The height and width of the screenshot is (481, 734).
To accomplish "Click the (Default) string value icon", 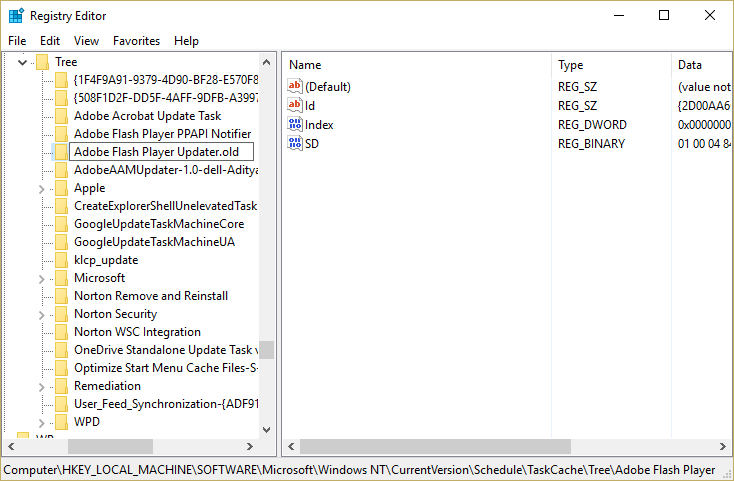I will (295, 87).
